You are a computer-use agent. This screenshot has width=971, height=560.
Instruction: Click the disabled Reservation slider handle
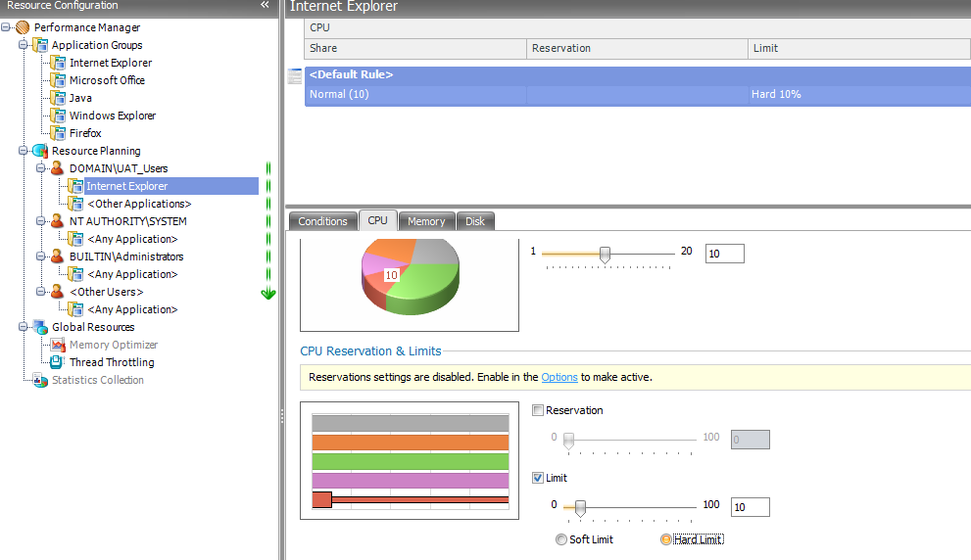[x=568, y=441]
